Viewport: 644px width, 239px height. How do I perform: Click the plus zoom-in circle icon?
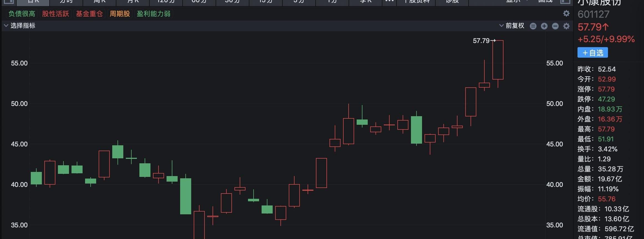[544, 26]
